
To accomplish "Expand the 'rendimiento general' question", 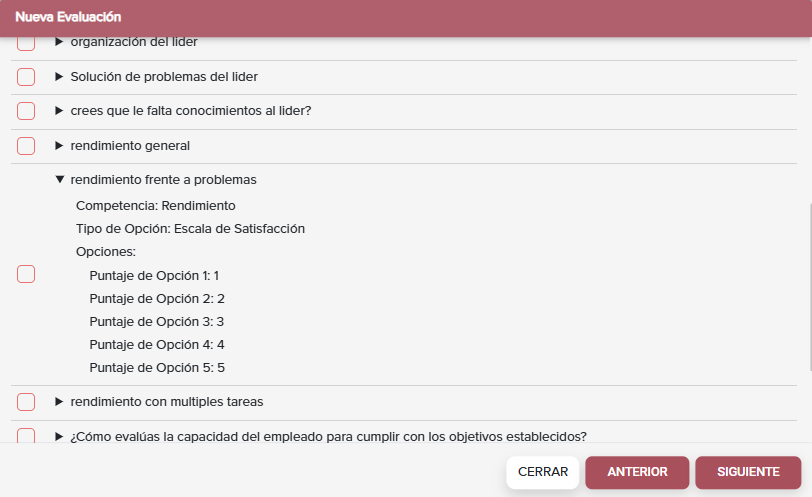I will click(x=59, y=146).
